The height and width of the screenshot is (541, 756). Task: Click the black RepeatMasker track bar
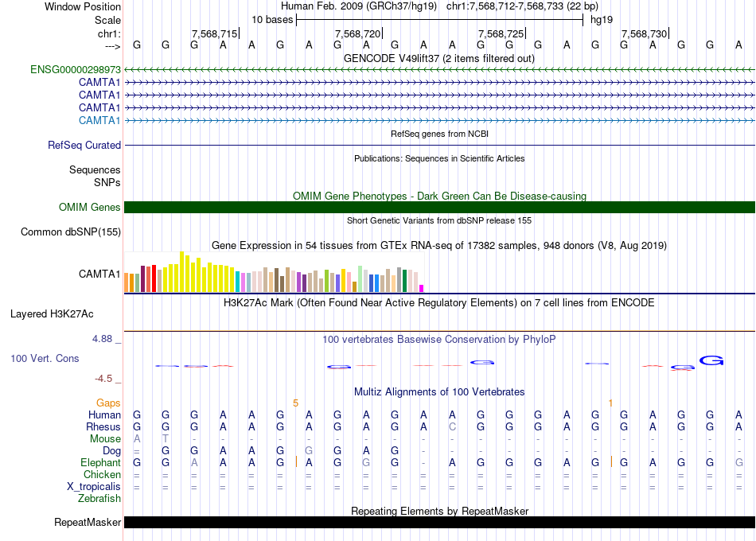click(439, 523)
